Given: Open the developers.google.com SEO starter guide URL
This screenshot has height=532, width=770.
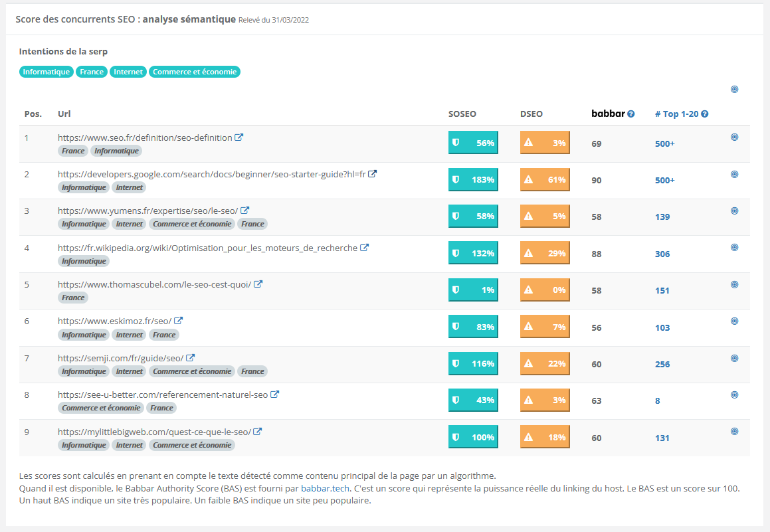Looking at the screenshot, I should point(212,174).
